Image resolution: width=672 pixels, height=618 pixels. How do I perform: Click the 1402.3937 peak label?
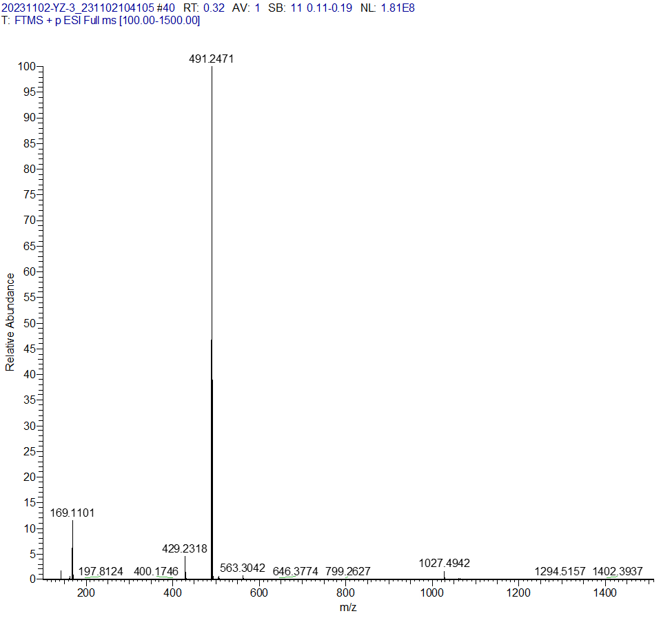coord(618,571)
